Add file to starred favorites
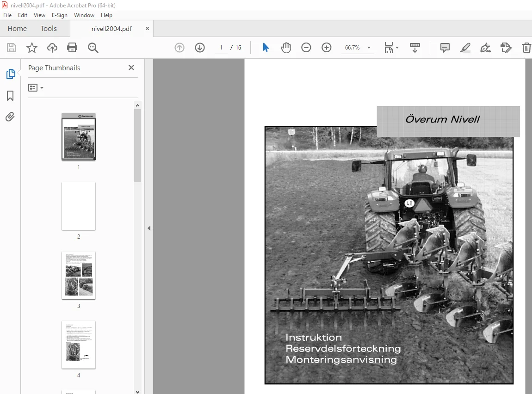 32,48
